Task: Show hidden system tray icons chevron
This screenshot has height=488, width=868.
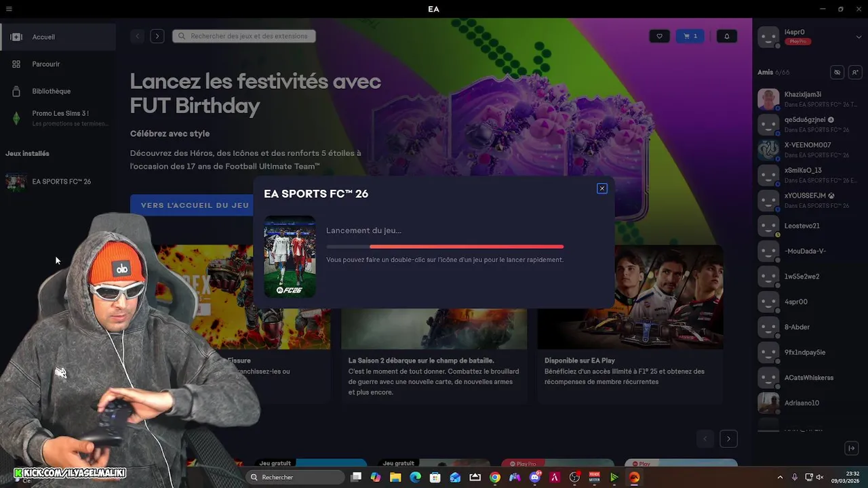Action: coord(780,477)
